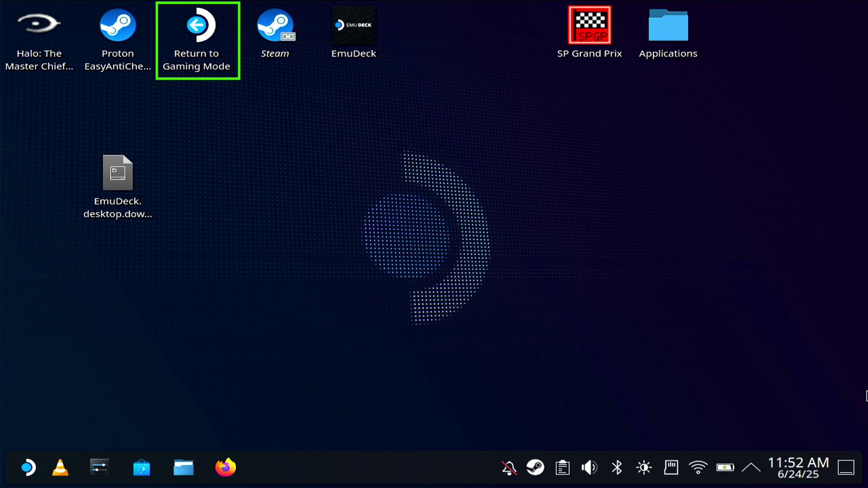
Task: Open the Applications folder on the desktop
Action: 668,34
